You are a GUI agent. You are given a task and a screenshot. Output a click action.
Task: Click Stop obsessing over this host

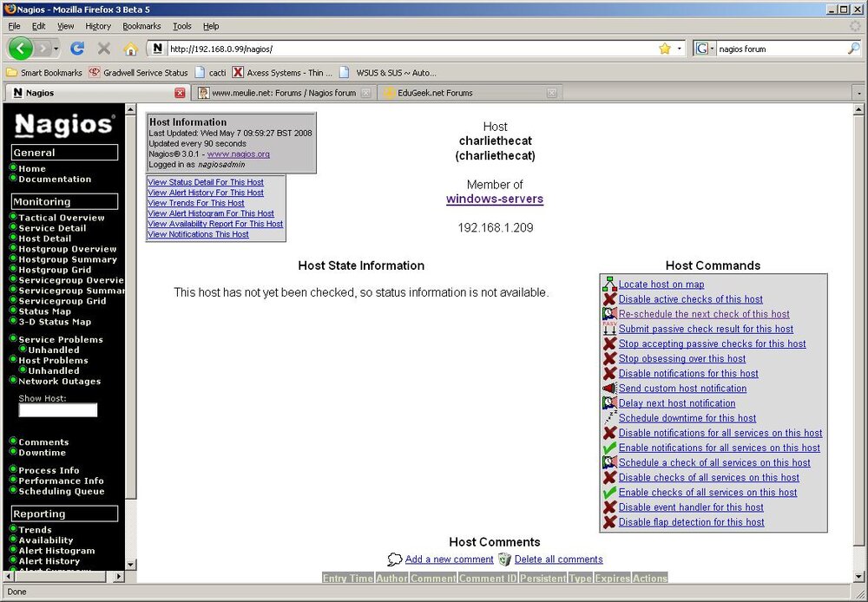coord(682,358)
